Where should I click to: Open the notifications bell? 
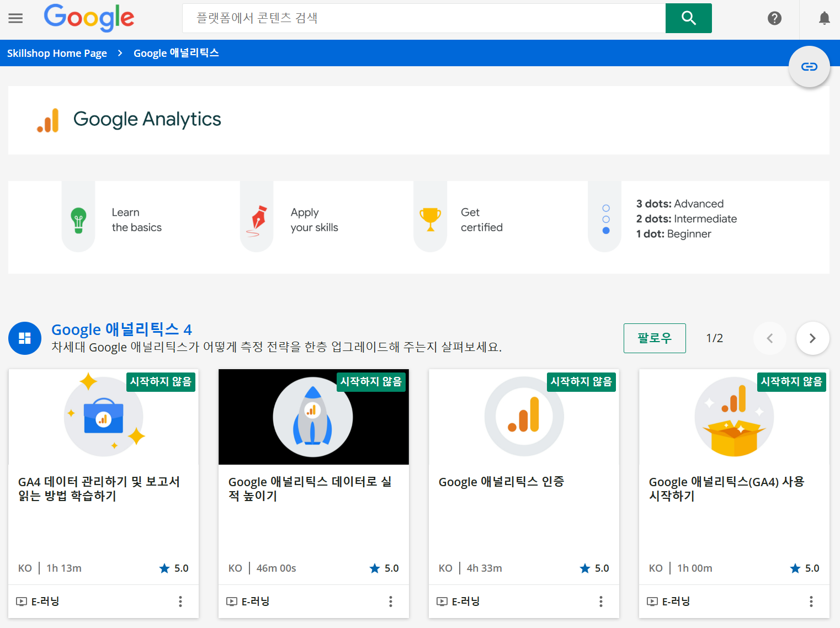[x=824, y=18]
